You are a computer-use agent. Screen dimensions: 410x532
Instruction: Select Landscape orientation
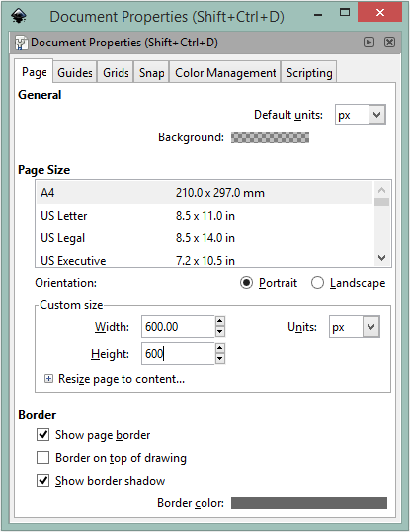point(317,283)
